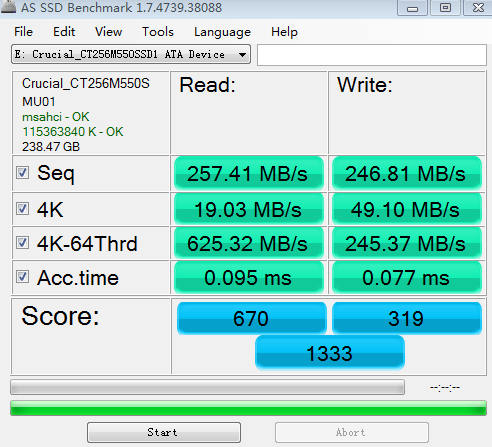Screen dimensions: 492x447
Task: Uncheck the Seq test checkbox
Action: [x=22, y=173]
